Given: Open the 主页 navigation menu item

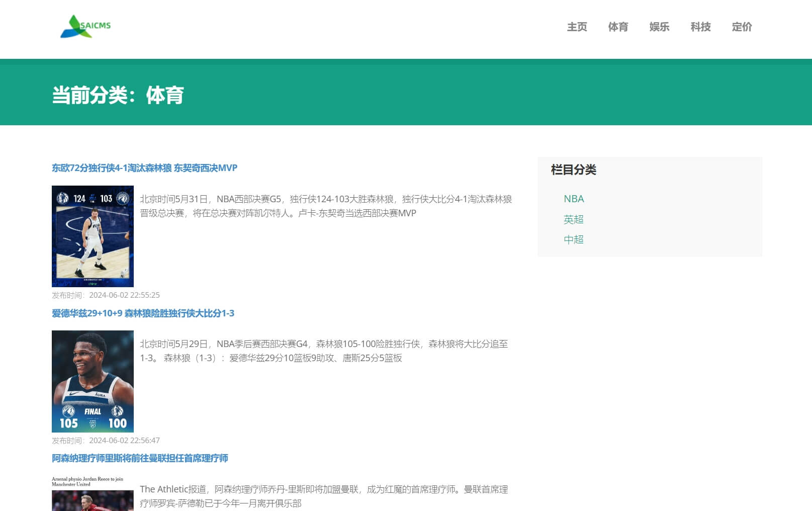Looking at the screenshot, I should pos(577,28).
